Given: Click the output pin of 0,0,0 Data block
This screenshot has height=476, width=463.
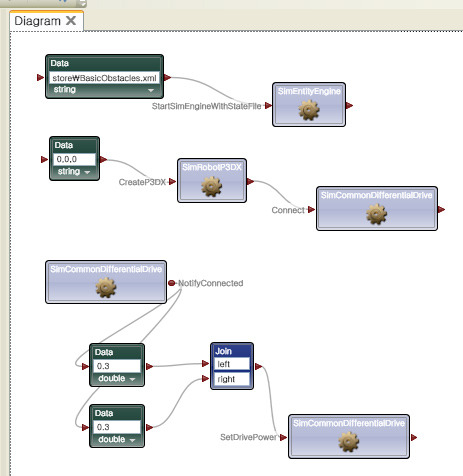Looking at the screenshot, I should pyautogui.click(x=103, y=160).
